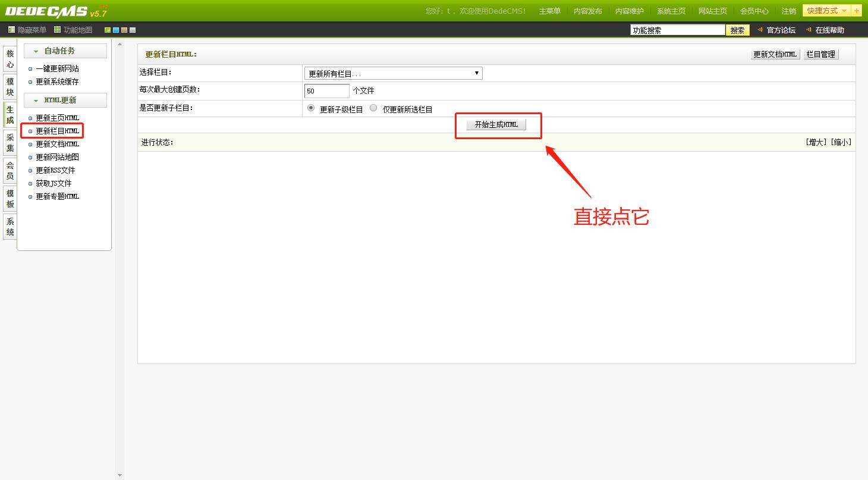Viewport: 868px width, 480px height.
Task: Open 更新RSS文件
Action: click(55, 170)
